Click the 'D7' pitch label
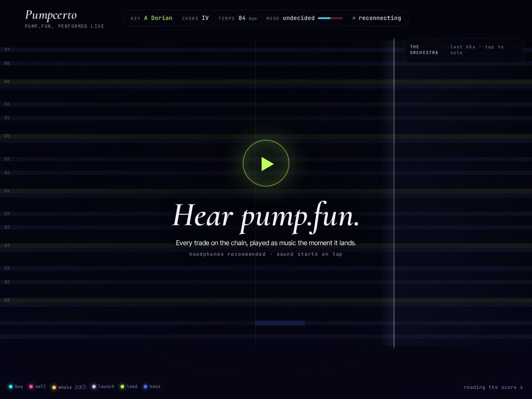The height and width of the screenshot is (399, 532). (x=7, y=50)
